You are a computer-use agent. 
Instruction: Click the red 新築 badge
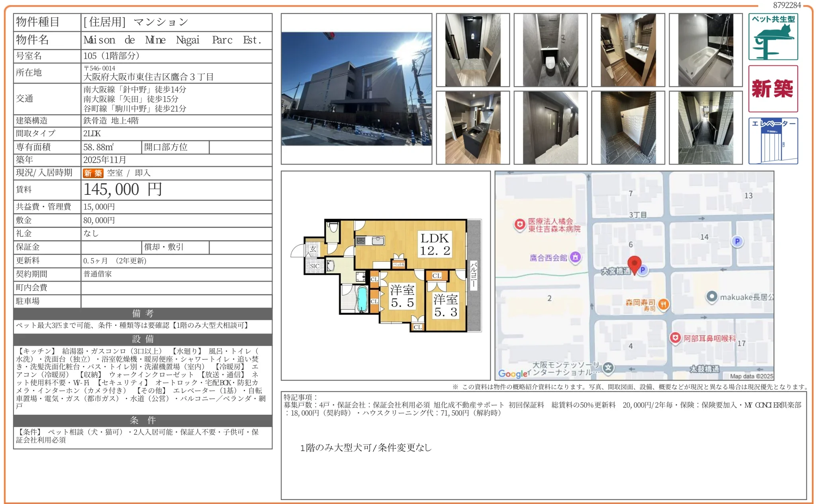point(772,88)
